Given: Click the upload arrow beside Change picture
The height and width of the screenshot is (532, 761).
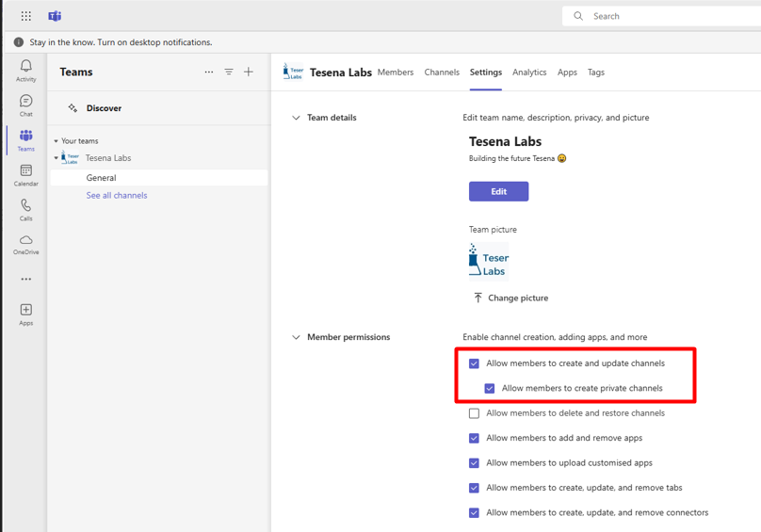Looking at the screenshot, I should pos(478,298).
